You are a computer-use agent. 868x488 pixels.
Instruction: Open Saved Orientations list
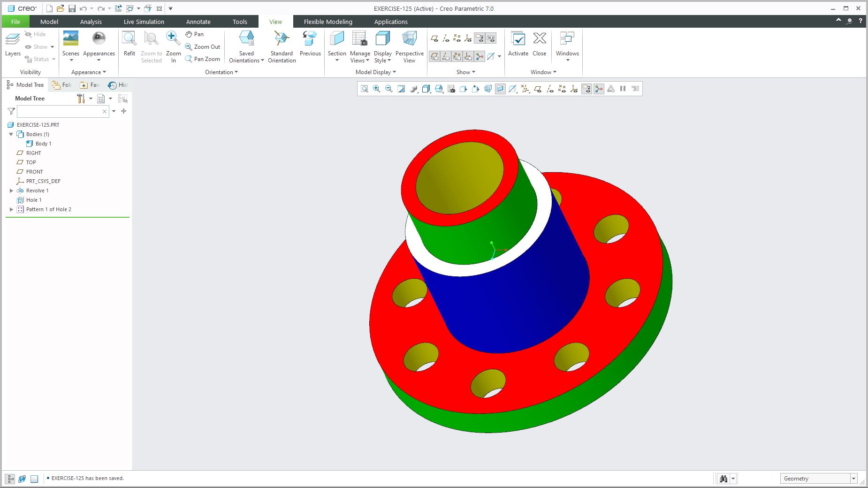246,46
